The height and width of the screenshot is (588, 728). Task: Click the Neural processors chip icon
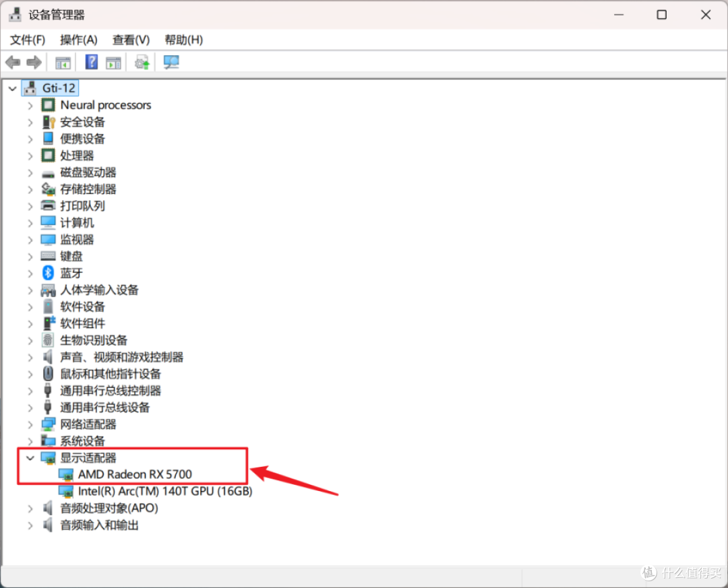point(49,105)
